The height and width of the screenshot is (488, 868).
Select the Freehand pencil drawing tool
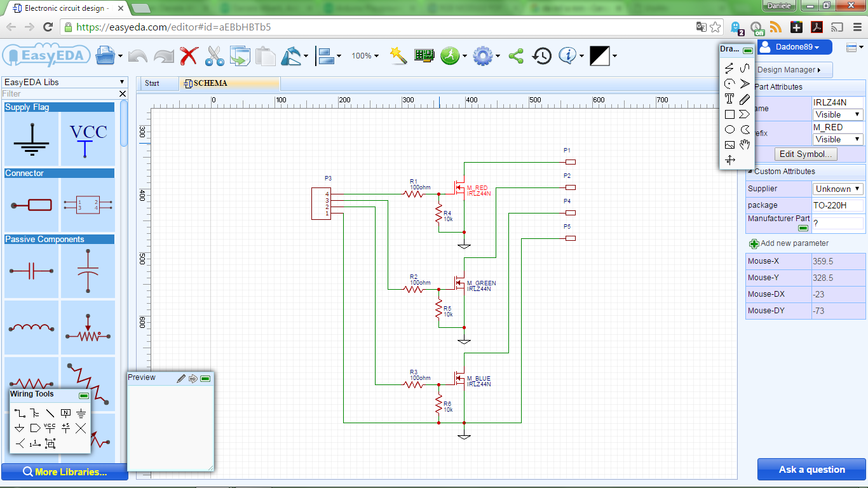[745, 99]
